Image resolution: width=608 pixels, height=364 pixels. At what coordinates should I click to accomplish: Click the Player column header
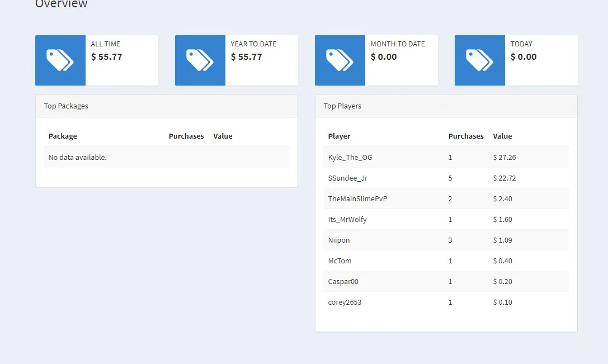(x=340, y=136)
